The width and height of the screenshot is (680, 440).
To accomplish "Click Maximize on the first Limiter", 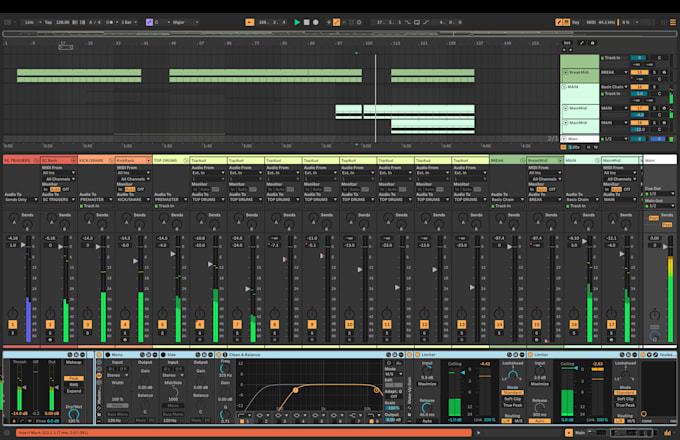I will (427, 384).
